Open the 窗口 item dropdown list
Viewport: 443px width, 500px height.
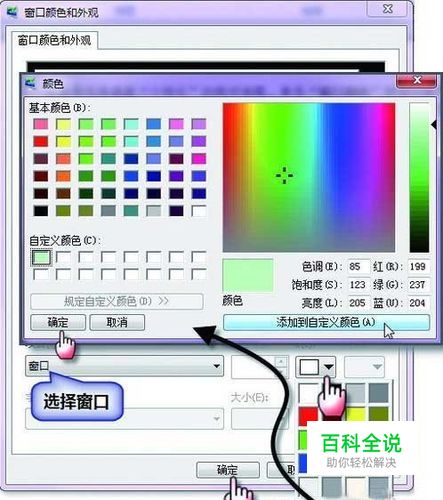[x=124, y=366]
